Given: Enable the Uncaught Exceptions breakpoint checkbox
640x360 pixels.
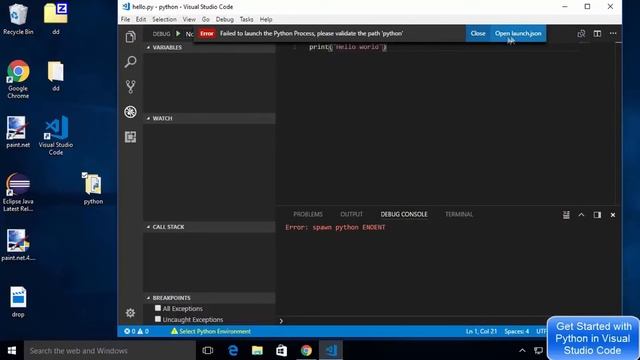Looking at the screenshot, I should (x=158, y=319).
